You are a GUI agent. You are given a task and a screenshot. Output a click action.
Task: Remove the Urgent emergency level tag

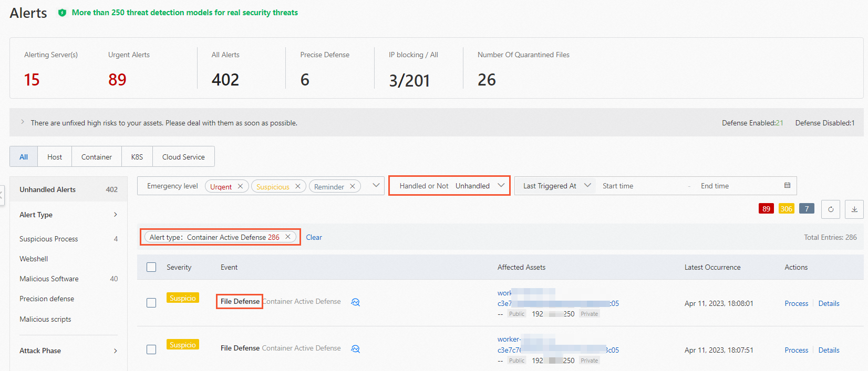(x=240, y=186)
